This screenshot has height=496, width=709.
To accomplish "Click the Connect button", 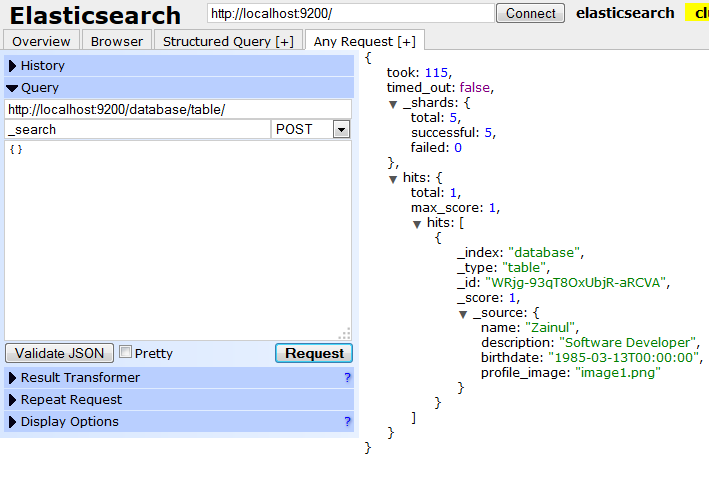I will pos(530,13).
